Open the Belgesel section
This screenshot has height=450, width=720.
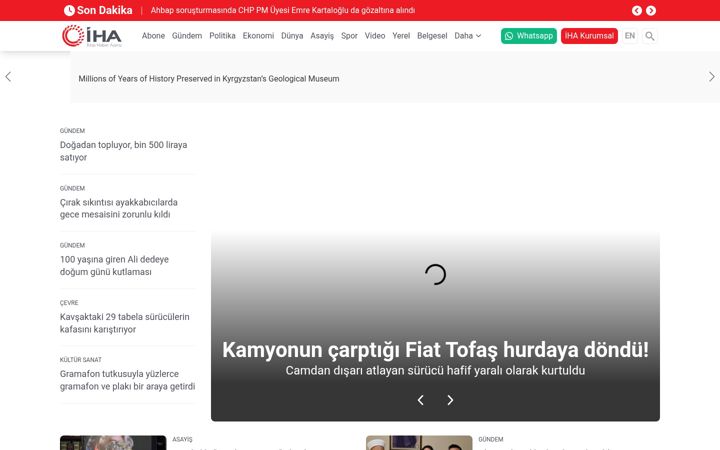(x=432, y=36)
